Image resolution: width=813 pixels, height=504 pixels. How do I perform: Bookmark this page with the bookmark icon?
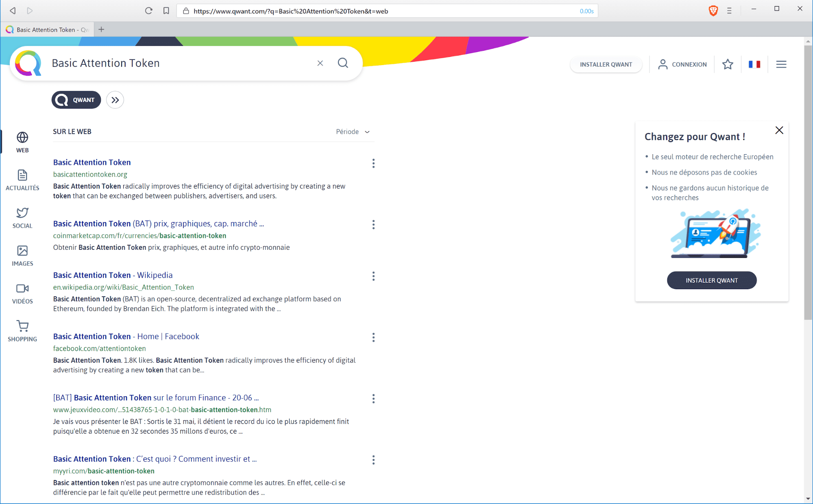click(x=166, y=11)
